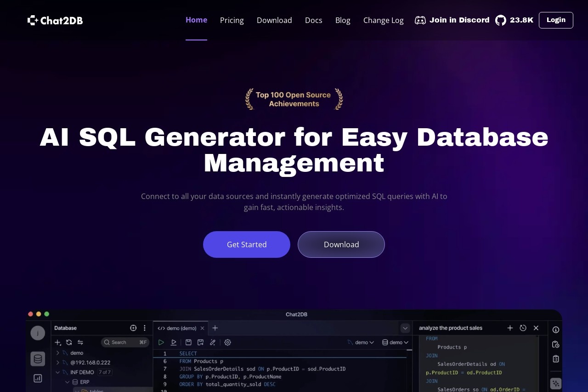588x392 pixels.
Task: Click the Chat2DB logo
Action: click(55, 20)
